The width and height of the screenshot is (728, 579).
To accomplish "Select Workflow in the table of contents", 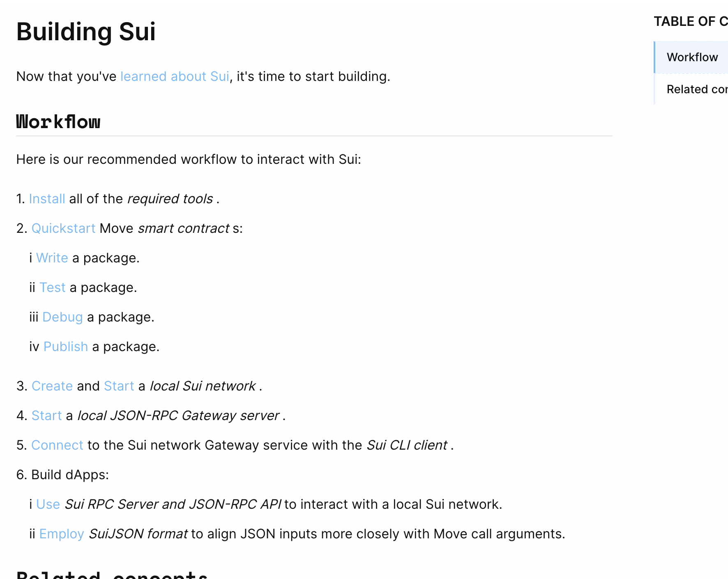I will pos(692,57).
